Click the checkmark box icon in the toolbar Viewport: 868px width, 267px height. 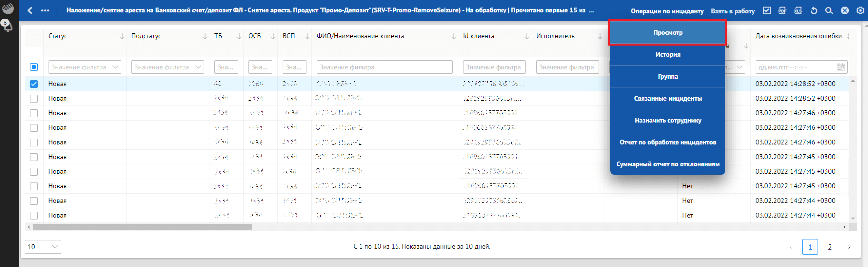pyautogui.click(x=767, y=11)
